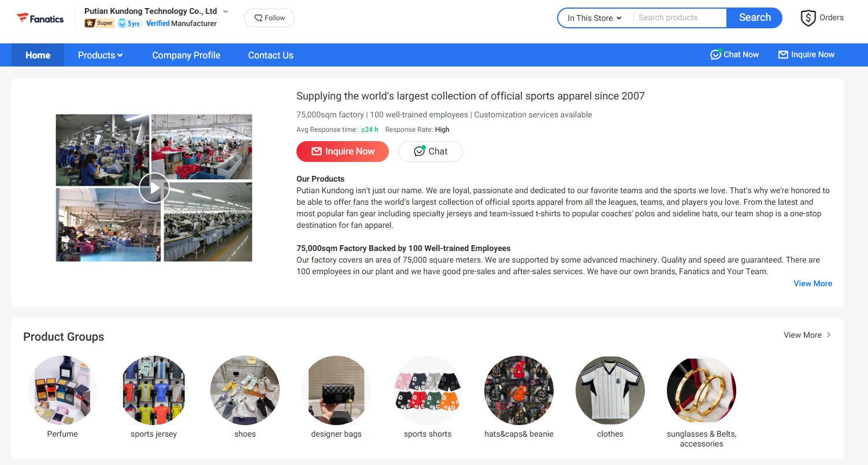Play the factory introduction video
This screenshot has width=868, height=465.
(154, 187)
